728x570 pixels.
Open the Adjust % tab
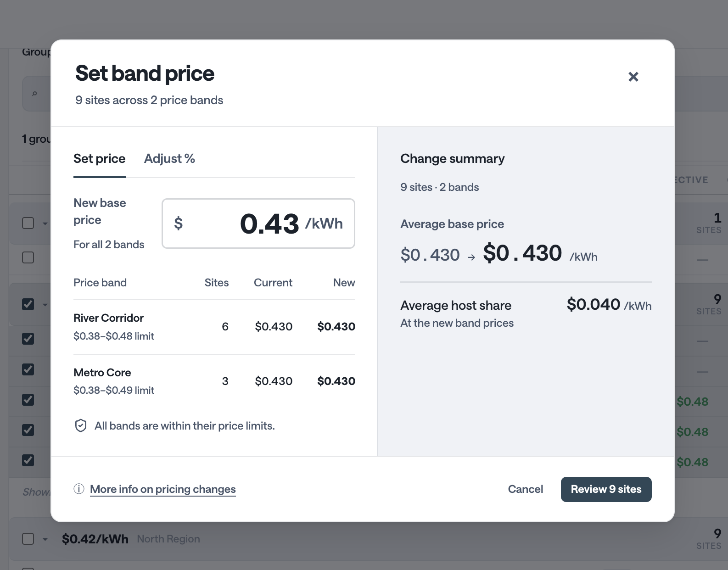tap(169, 159)
